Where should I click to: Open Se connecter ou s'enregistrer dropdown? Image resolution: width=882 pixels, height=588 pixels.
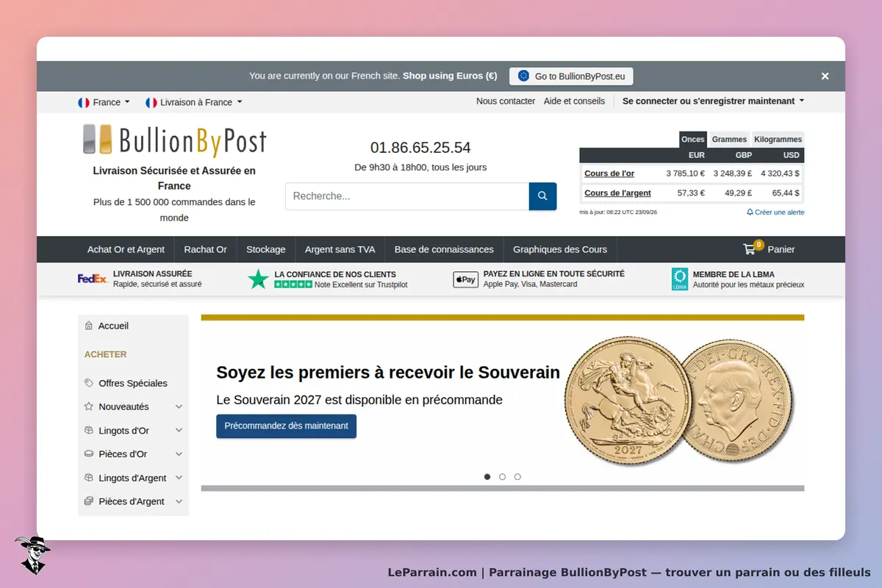(713, 101)
